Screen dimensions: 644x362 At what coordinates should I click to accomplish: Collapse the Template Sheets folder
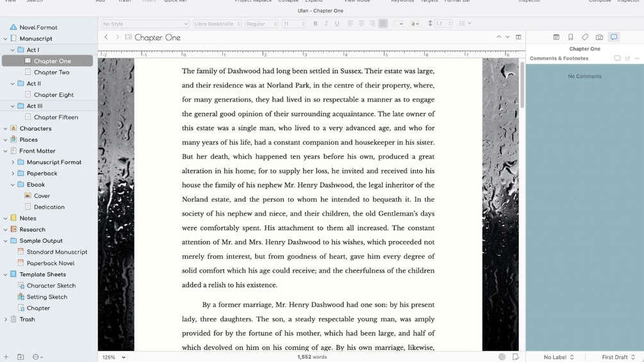pyautogui.click(x=5, y=274)
